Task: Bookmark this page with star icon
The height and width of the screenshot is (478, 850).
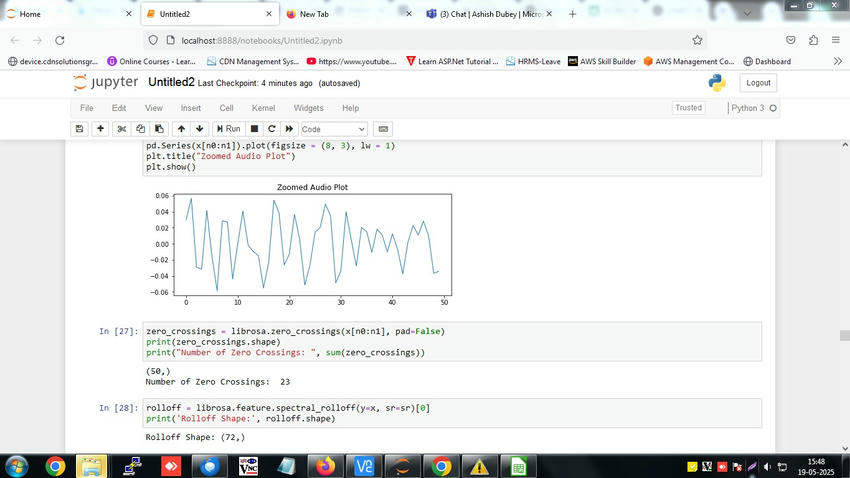Action: click(x=697, y=40)
